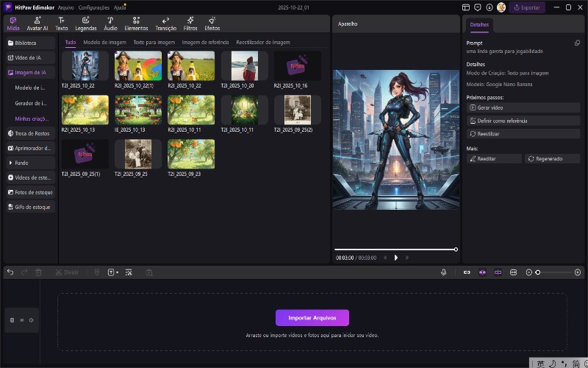Click the microphone voice-over icon in timeline

pyautogui.click(x=444, y=272)
